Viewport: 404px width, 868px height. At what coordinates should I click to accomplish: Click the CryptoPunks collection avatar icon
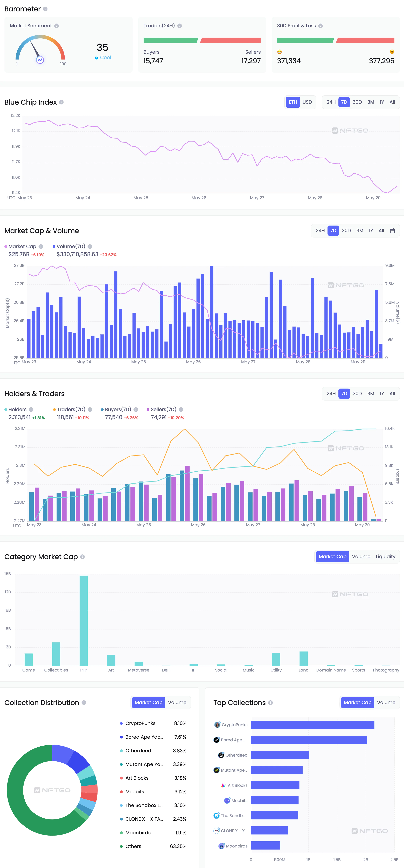click(x=217, y=725)
